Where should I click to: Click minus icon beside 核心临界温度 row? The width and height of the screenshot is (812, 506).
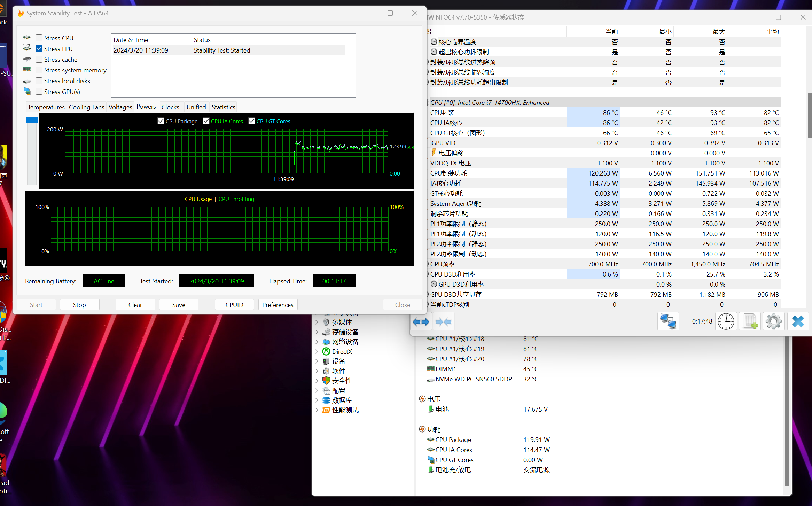point(434,42)
